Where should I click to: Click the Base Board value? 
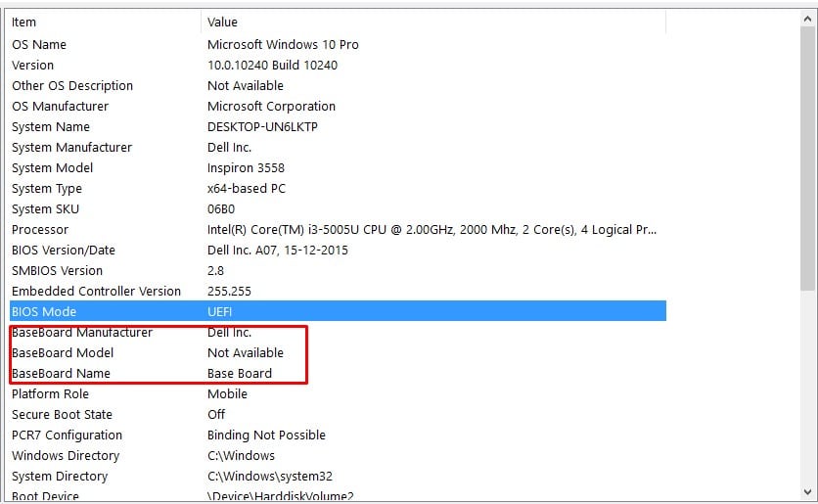tap(240, 374)
